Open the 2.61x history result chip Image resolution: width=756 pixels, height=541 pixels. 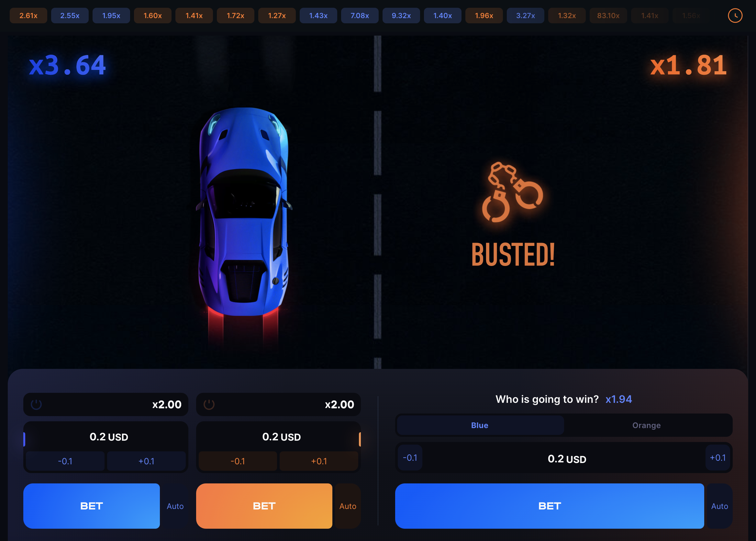pos(28,16)
